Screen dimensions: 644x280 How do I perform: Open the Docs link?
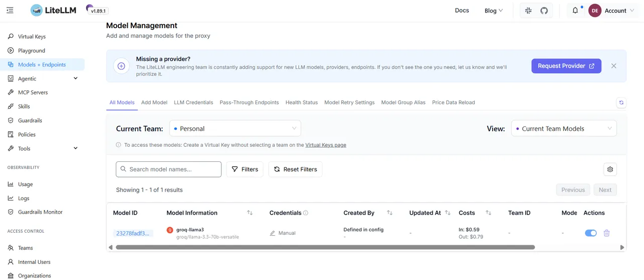click(x=462, y=11)
